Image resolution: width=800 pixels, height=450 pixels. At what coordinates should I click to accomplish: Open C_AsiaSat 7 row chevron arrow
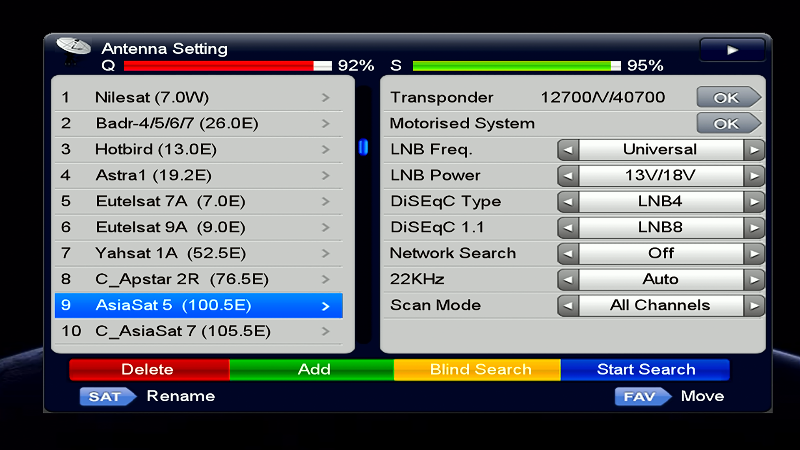point(326,332)
